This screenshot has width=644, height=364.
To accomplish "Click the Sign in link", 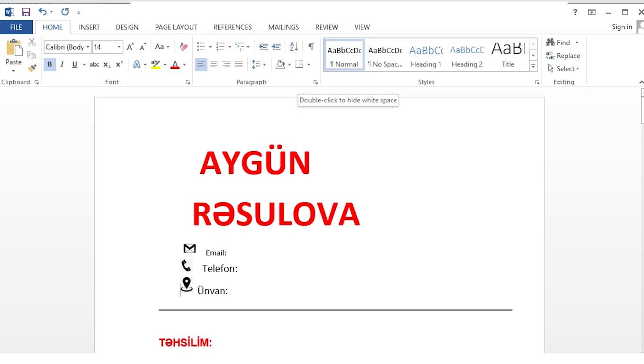I will [622, 27].
